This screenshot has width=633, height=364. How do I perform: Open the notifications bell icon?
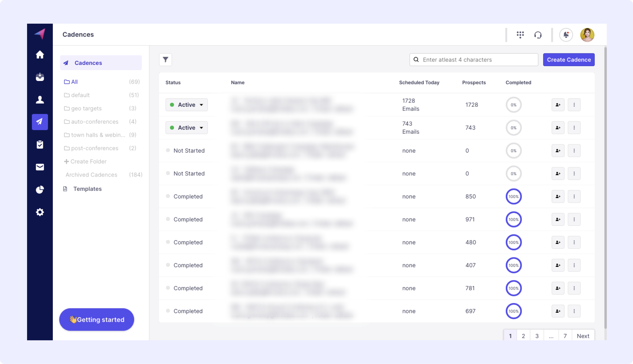pos(566,35)
